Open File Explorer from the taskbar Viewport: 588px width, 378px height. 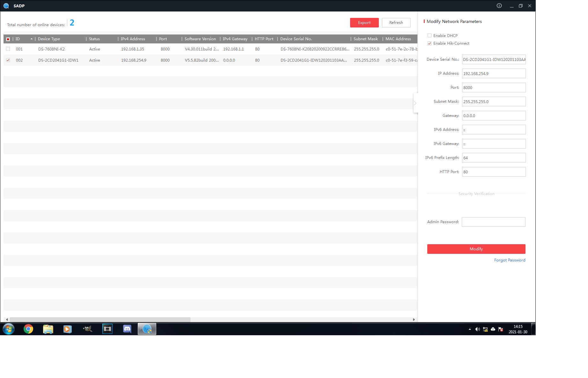pyautogui.click(x=48, y=329)
